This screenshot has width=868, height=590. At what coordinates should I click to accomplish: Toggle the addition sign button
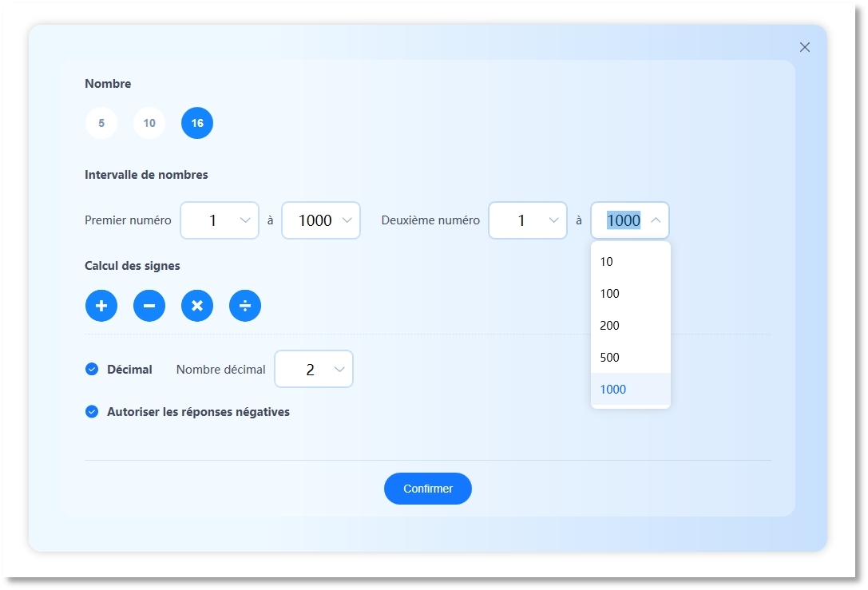point(101,306)
